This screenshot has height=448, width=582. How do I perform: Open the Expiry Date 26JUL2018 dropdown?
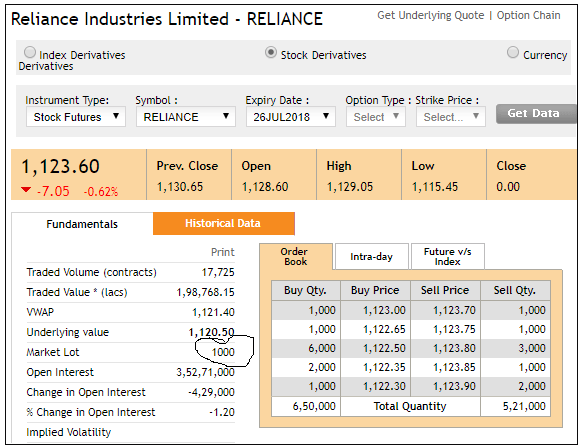coord(291,117)
